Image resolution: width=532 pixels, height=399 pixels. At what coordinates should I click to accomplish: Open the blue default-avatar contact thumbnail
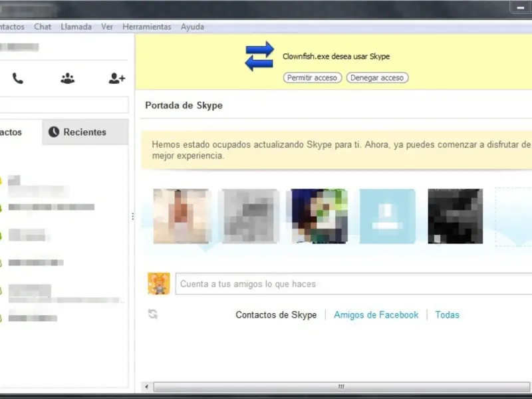[x=387, y=216]
